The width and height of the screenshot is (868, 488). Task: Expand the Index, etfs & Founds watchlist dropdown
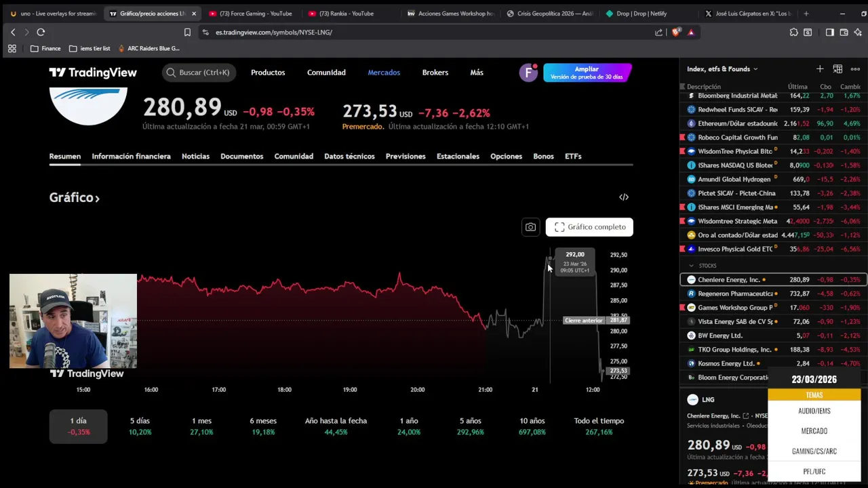pos(722,68)
